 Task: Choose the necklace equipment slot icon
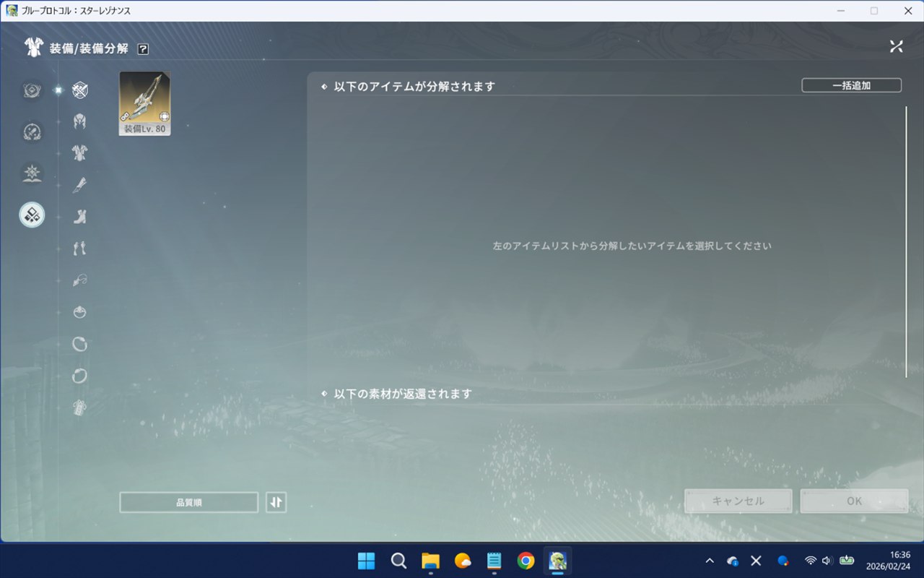[80, 280]
